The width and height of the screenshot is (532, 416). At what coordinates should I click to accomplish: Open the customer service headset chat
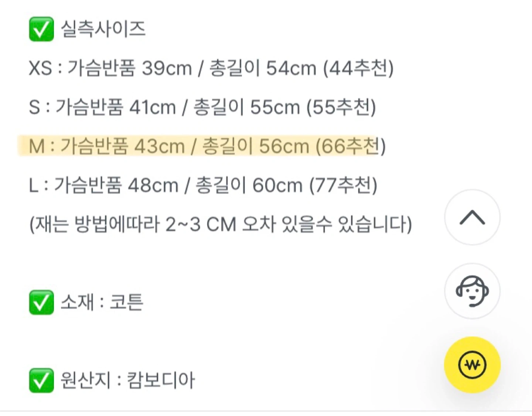tap(472, 291)
